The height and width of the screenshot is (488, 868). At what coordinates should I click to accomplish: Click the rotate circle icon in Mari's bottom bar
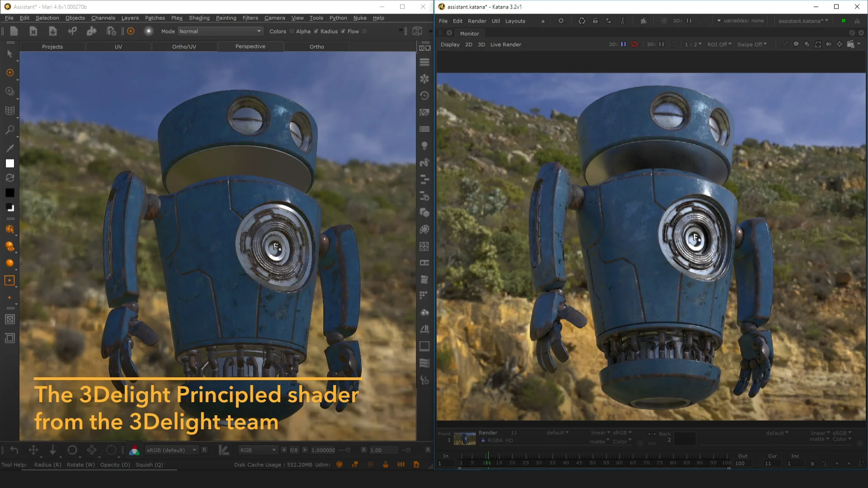coord(72,450)
